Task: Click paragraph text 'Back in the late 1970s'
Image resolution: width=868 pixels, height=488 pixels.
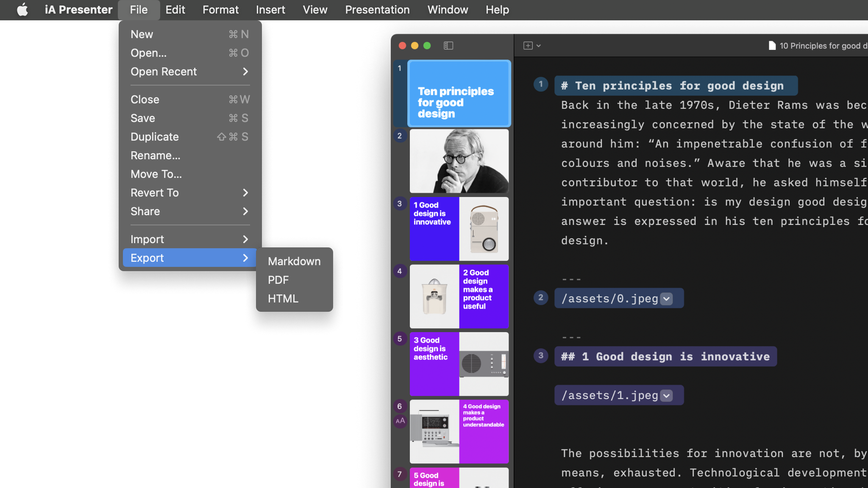Action: [641, 105]
